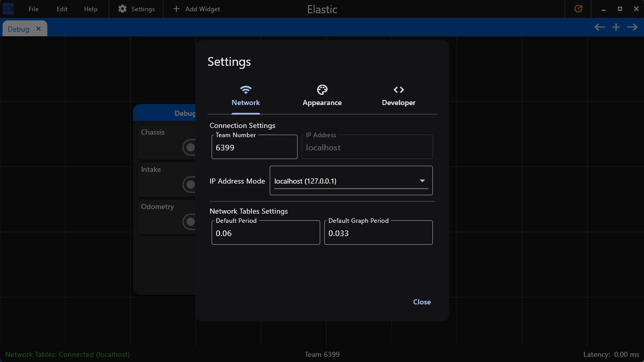The width and height of the screenshot is (644, 362).
Task: Open the File menu
Action: [x=34, y=9]
